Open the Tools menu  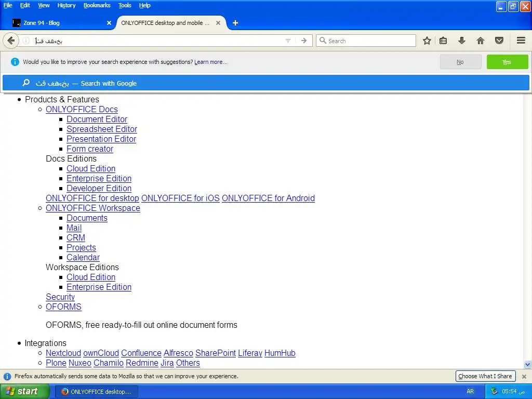click(x=125, y=5)
